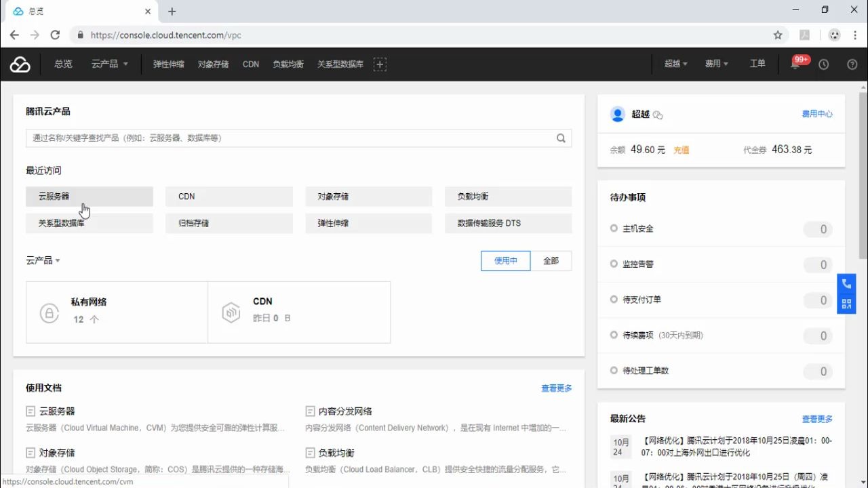Click the blue QR code floating icon

tap(846, 304)
